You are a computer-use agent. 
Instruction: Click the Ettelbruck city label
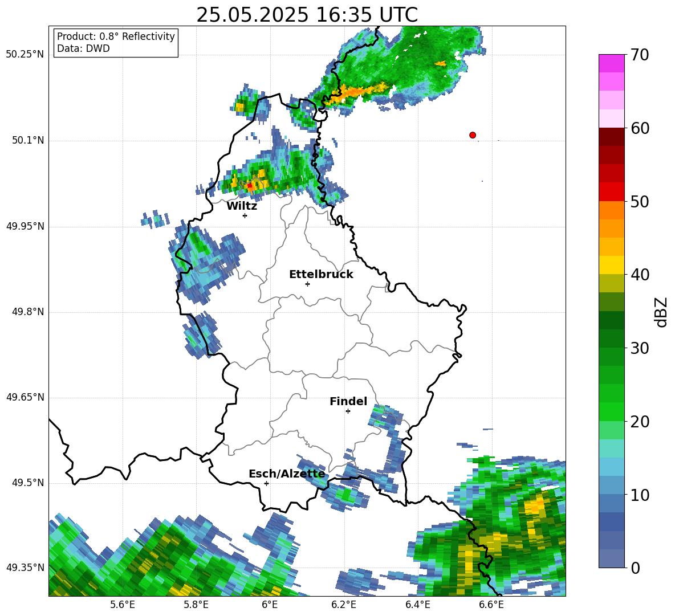(321, 275)
